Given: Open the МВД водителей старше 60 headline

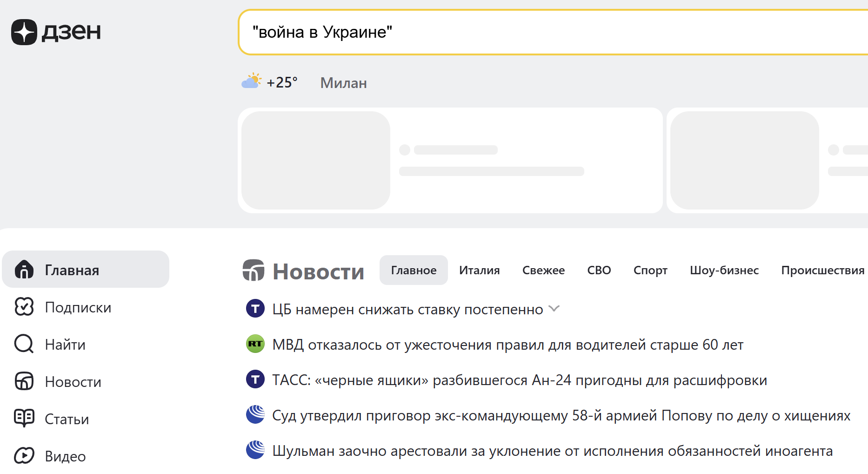Looking at the screenshot, I should click(x=507, y=345).
